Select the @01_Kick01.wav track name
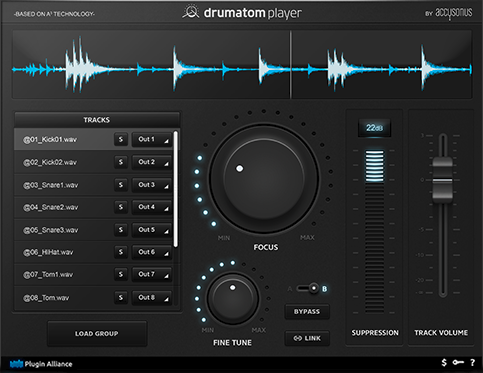This screenshot has height=373, width=483. coord(50,140)
